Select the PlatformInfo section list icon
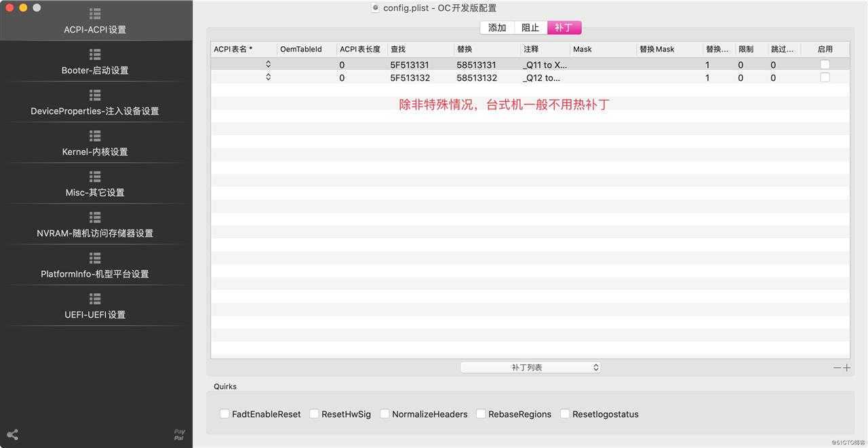This screenshot has height=448, width=868. 95,258
